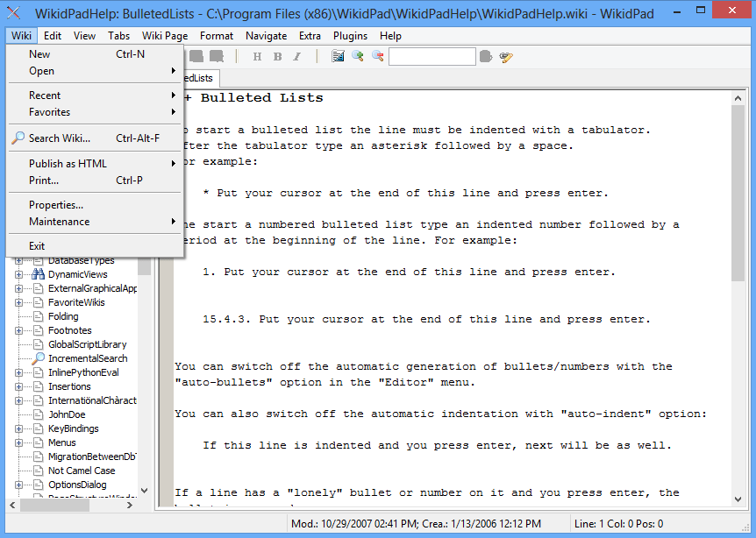The width and height of the screenshot is (756, 538).
Task: Expand the DynamicViews tree node
Action: tap(18, 274)
